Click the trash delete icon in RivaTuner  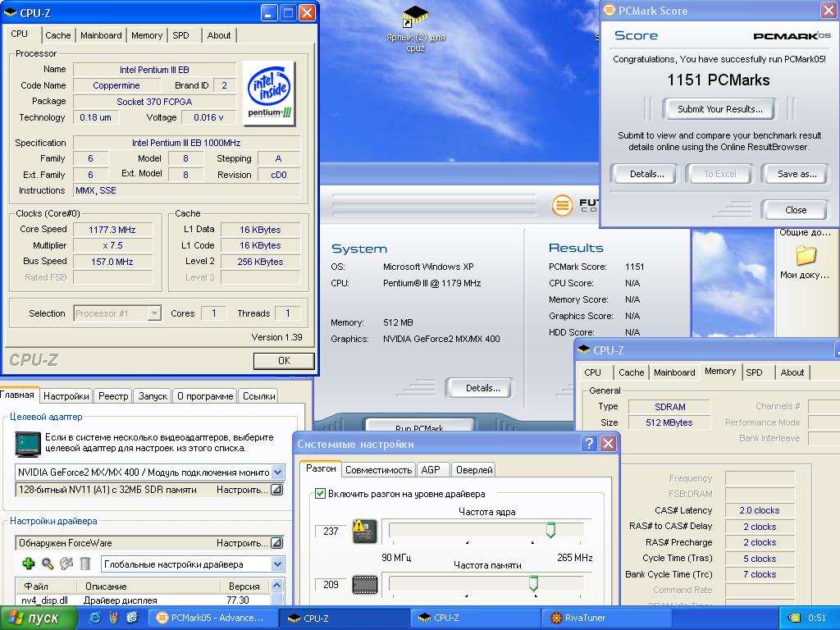pos(85,563)
